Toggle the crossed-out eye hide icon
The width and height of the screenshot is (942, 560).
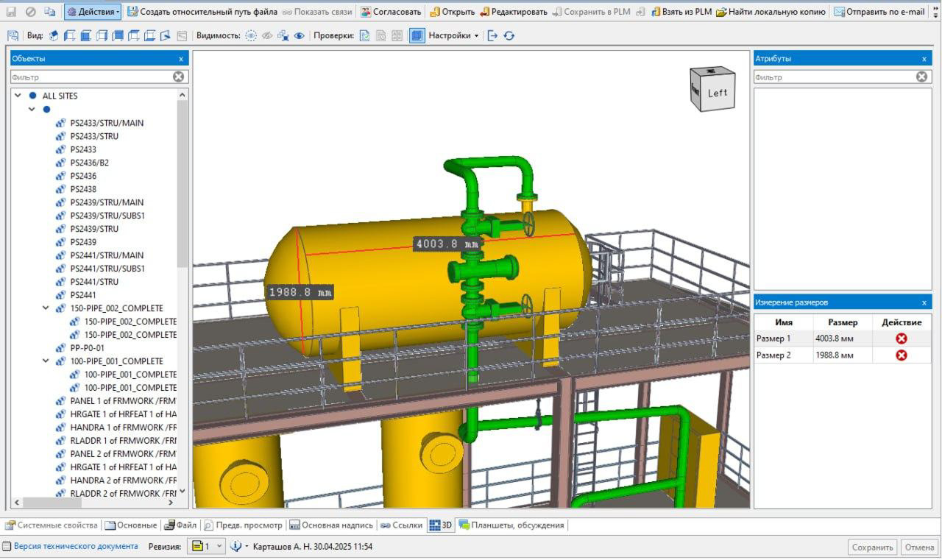pyautogui.click(x=267, y=35)
